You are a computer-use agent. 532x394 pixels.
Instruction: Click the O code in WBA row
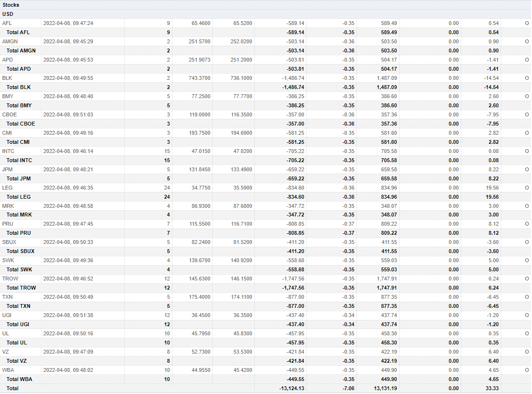pos(527,370)
